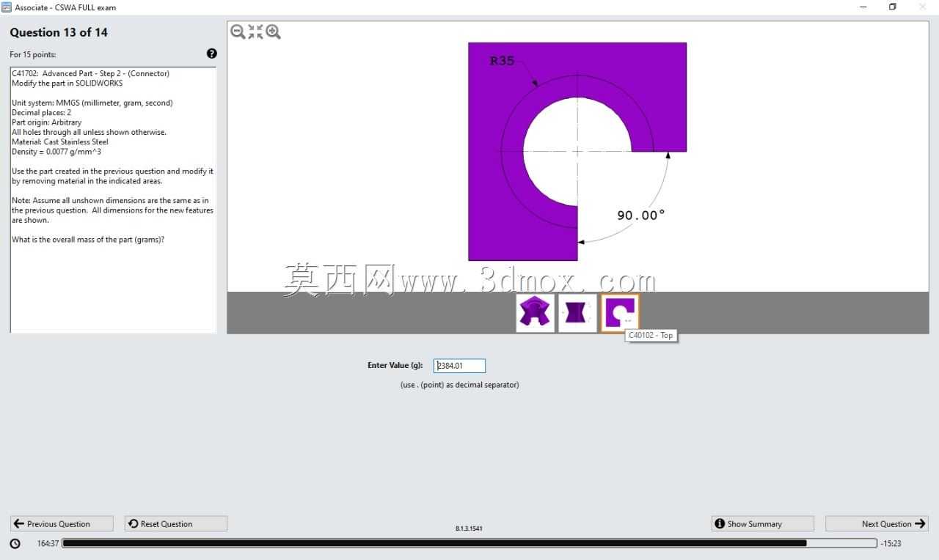Click the main purple drawing image
Screen dimensions: 939x560
pyautogui.click(x=577, y=151)
